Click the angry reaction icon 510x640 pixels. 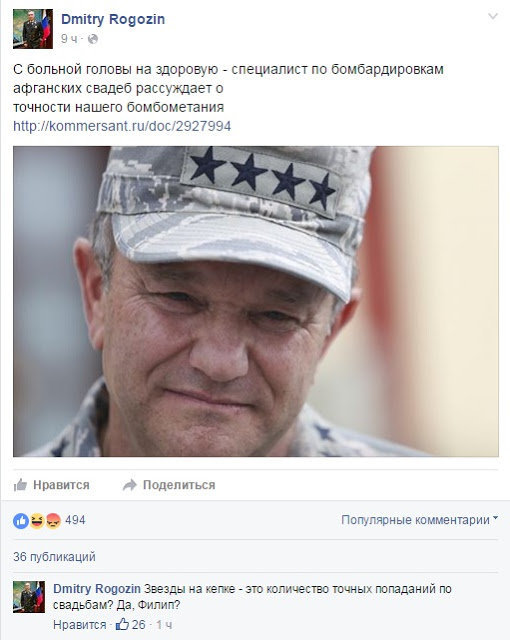[53, 520]
